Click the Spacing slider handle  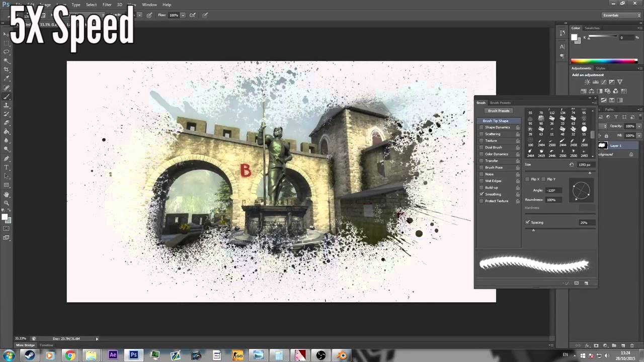(533, 230)
